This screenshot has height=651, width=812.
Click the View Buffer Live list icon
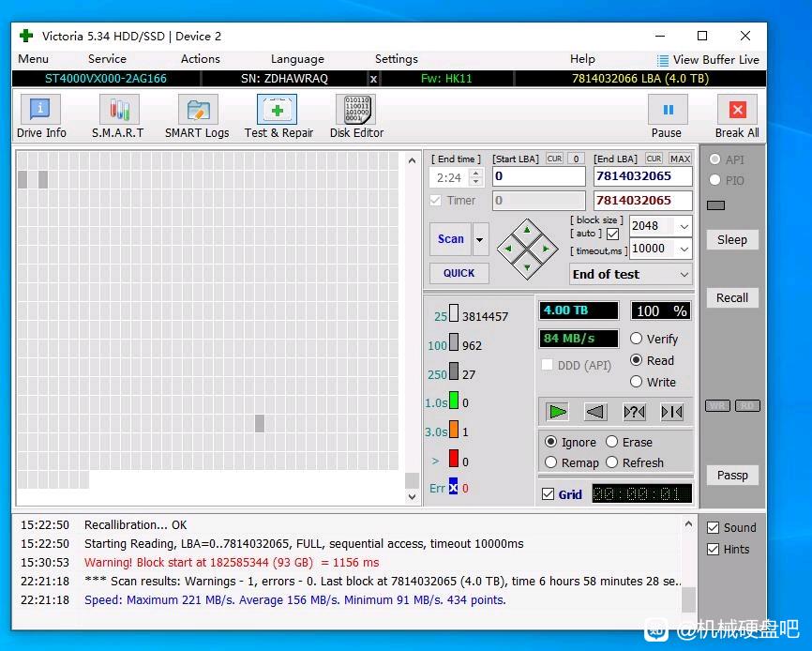[x=662, y=60]
